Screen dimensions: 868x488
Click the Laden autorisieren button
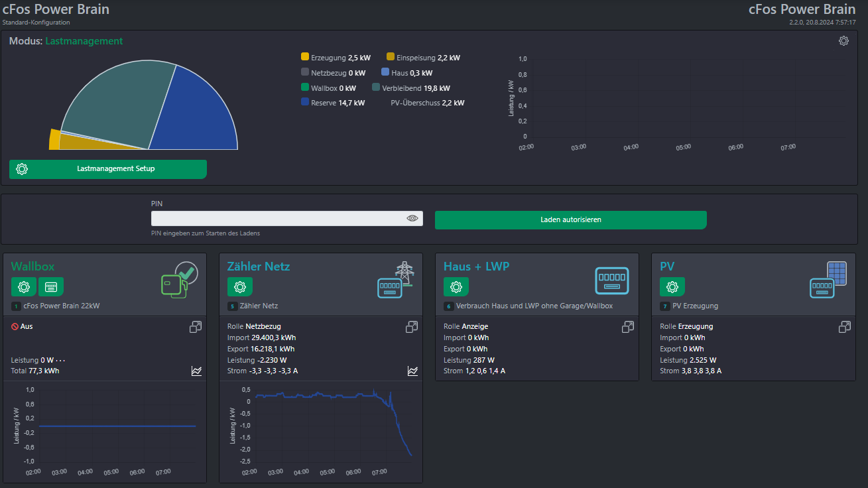point(571,219)
